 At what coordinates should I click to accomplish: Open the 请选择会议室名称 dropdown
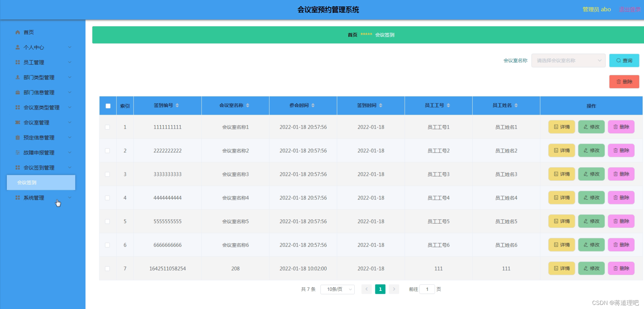(x=568, y=60)
